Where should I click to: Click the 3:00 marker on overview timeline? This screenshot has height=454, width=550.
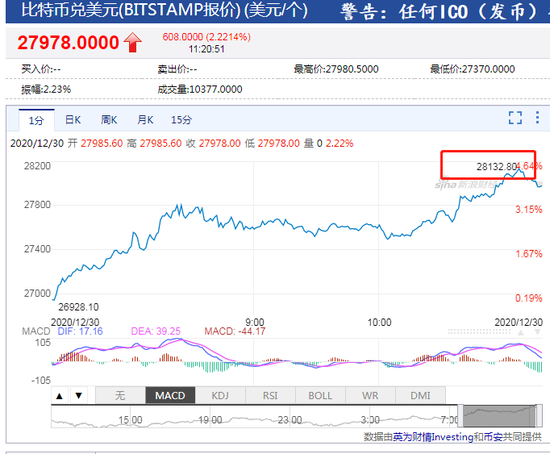click(x=370, y=420)
